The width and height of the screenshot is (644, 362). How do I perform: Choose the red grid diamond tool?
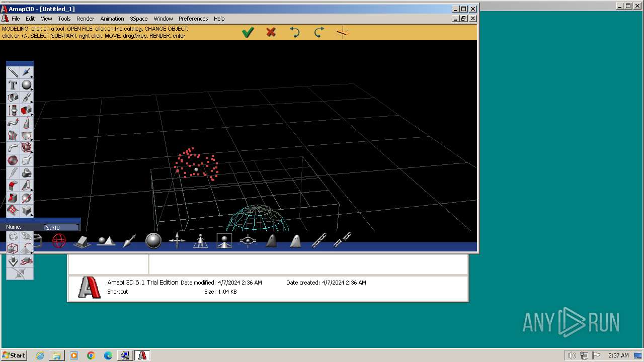tap(13, 211)
